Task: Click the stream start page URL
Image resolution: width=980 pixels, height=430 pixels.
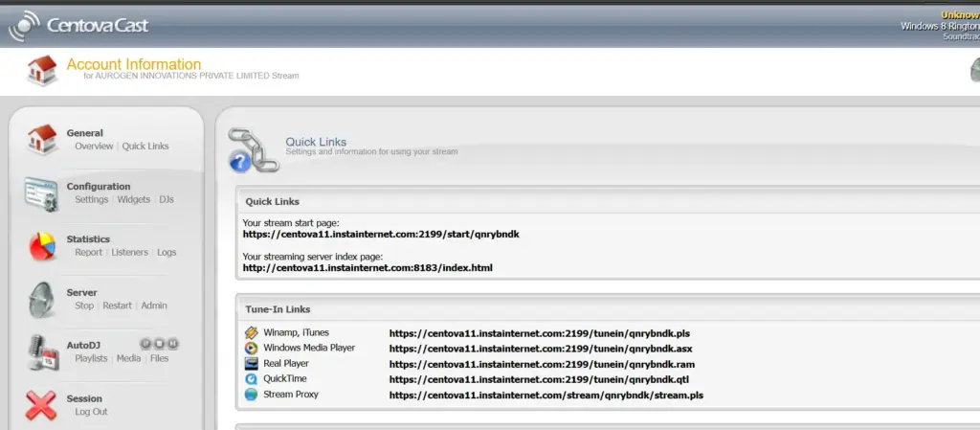Action: (381, 235)
